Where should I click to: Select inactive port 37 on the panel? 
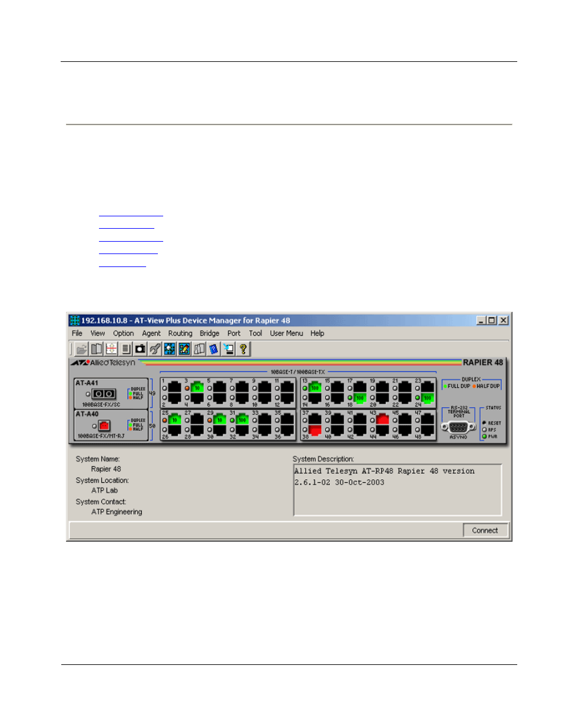(x=315, y=420)
